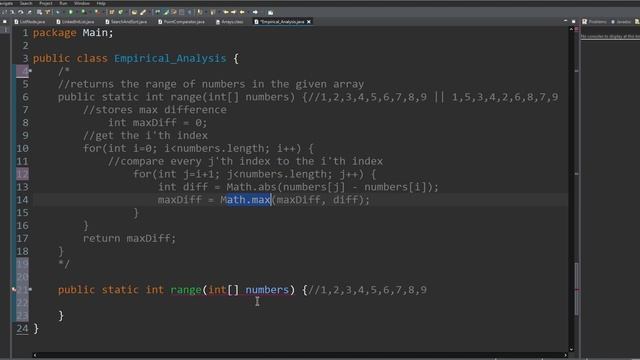Collapse the comment block fold at line 4

tap(31, 71)
